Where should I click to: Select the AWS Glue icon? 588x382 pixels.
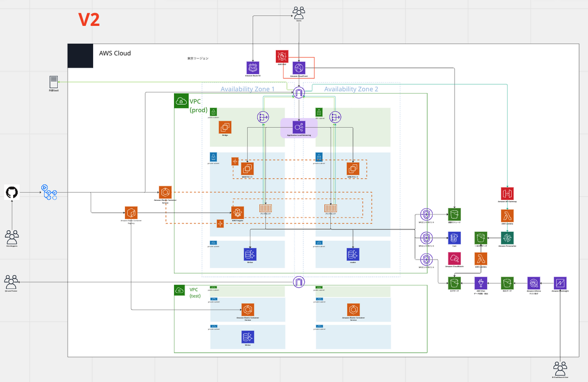(481, 283)
